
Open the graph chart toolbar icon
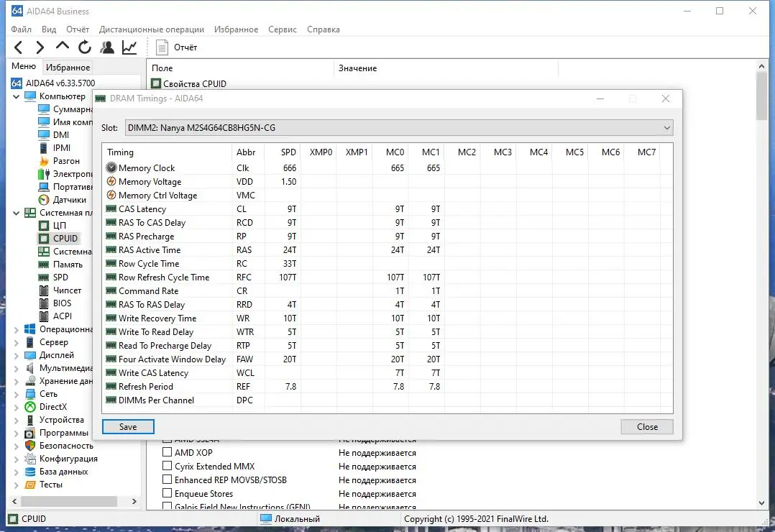(129, 47)
